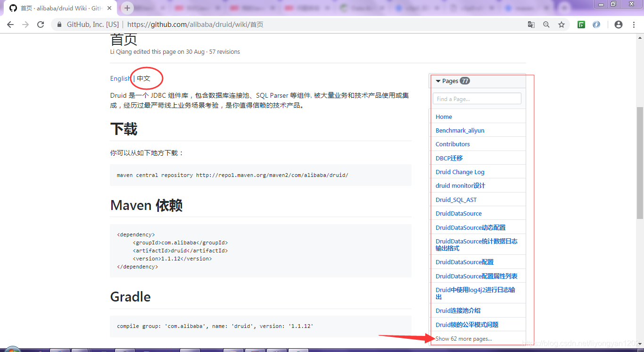Click the lock icon in address bar
Viewport: 644px width, 352px height.
pyautogui.click(x=59, y=25)
